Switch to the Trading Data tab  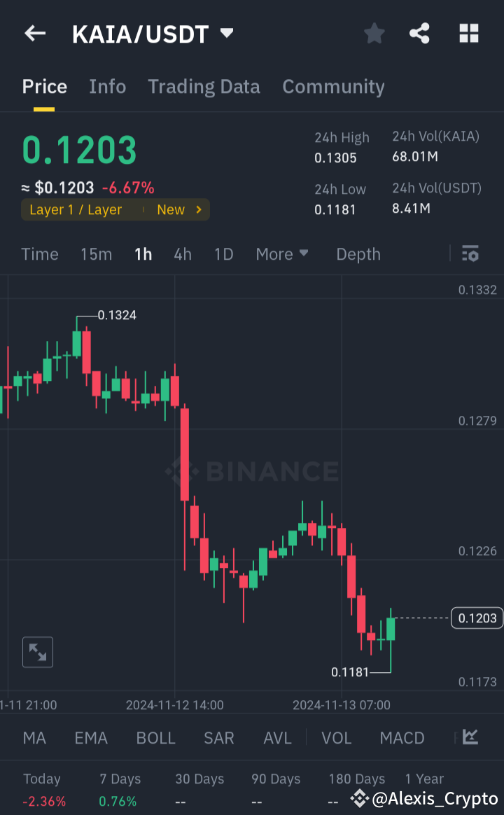coord(204,86)
